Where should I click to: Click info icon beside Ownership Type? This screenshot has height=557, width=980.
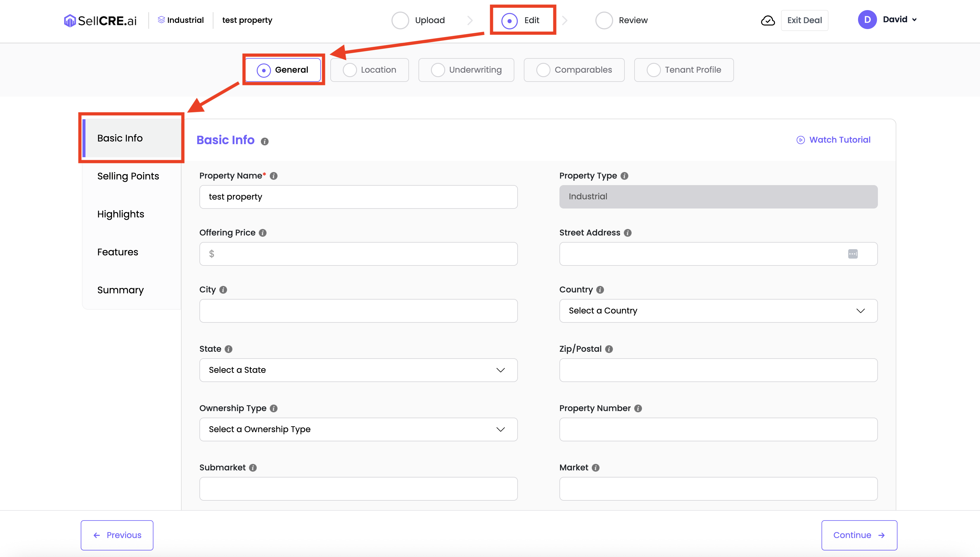coord(273,408)
